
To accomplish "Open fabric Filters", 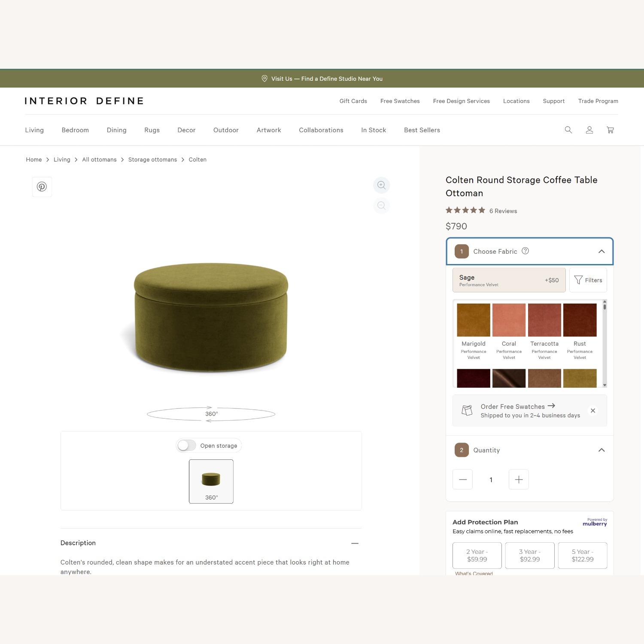I will coord(588,280).
